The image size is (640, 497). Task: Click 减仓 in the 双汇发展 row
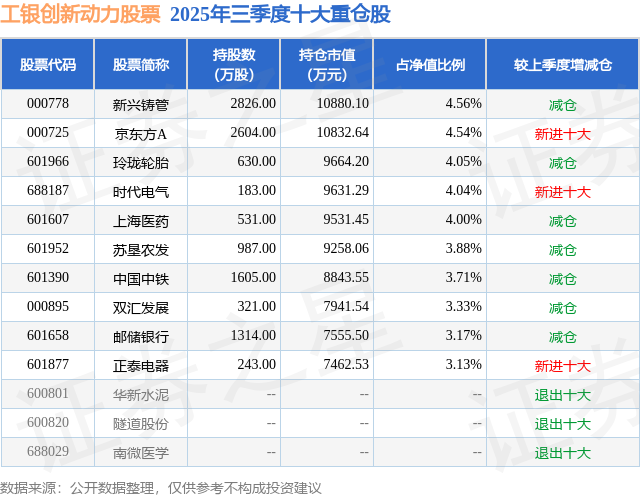(x=563, y=308)
